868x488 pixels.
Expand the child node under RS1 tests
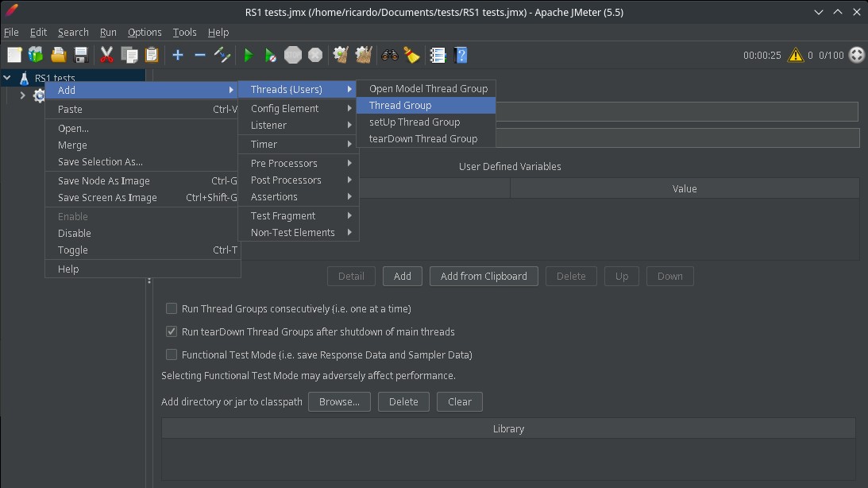pos(22,95)
